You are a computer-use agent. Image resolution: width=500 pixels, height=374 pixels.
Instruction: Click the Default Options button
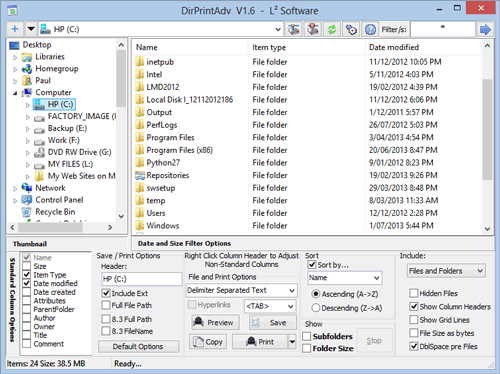(138, 347)
